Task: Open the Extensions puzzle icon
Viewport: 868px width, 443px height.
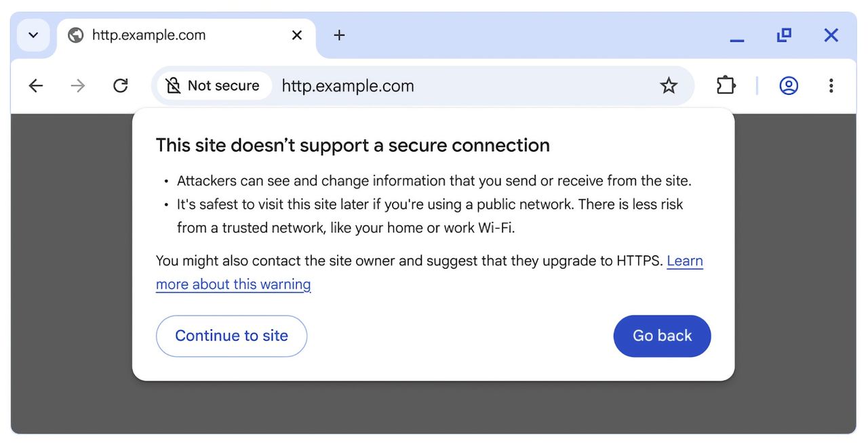Action: [725, 85]
